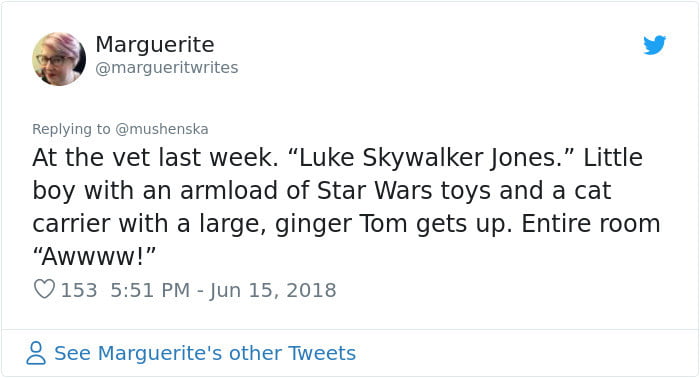700x378 pixels.
Task: Click the Replying to label
Action: [x=71, y=129]
